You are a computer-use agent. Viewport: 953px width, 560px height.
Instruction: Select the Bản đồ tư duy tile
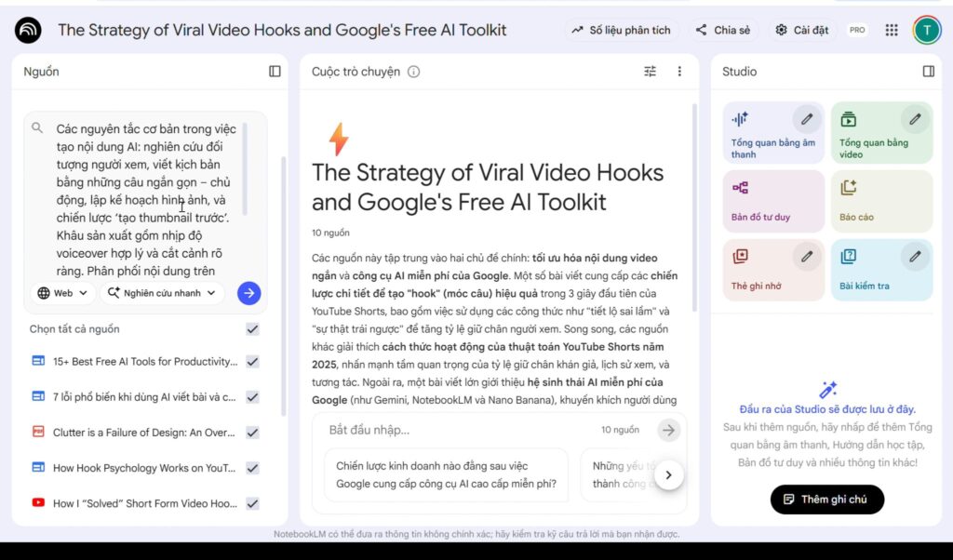[773, 202]
